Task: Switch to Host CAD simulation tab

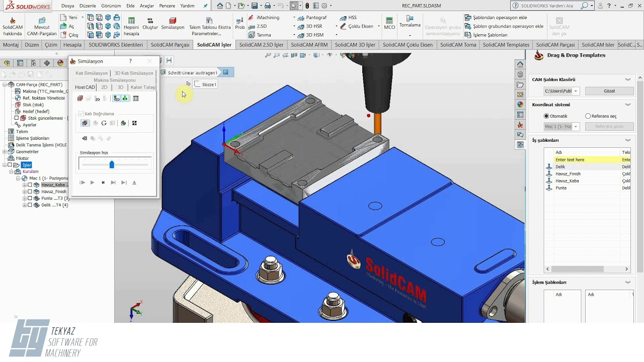Action: click(85, 87)
